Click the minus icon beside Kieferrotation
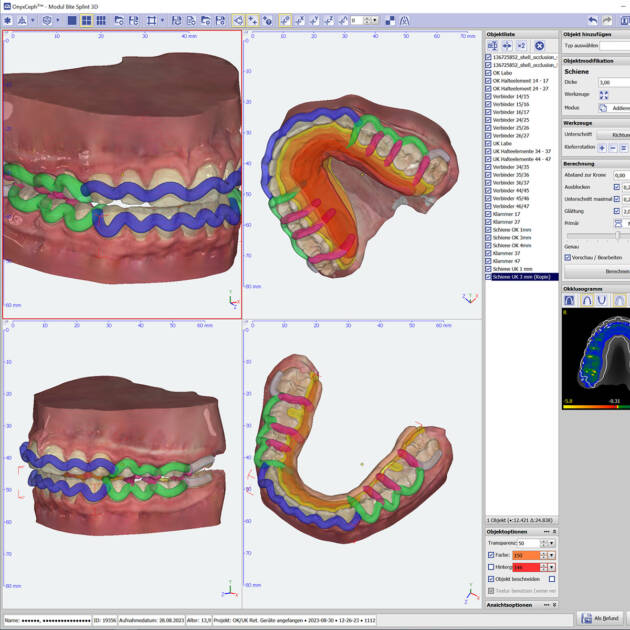Screen dimensions: 630x630 (x=613, y=148)
